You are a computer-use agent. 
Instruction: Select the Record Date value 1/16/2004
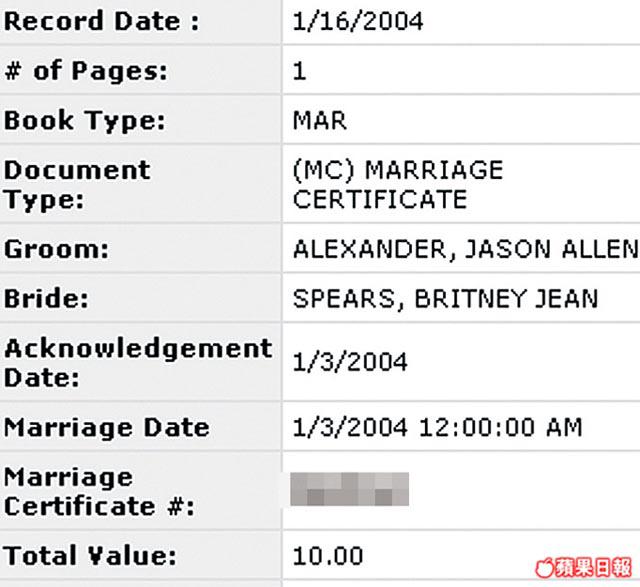(x=358, y=21)
